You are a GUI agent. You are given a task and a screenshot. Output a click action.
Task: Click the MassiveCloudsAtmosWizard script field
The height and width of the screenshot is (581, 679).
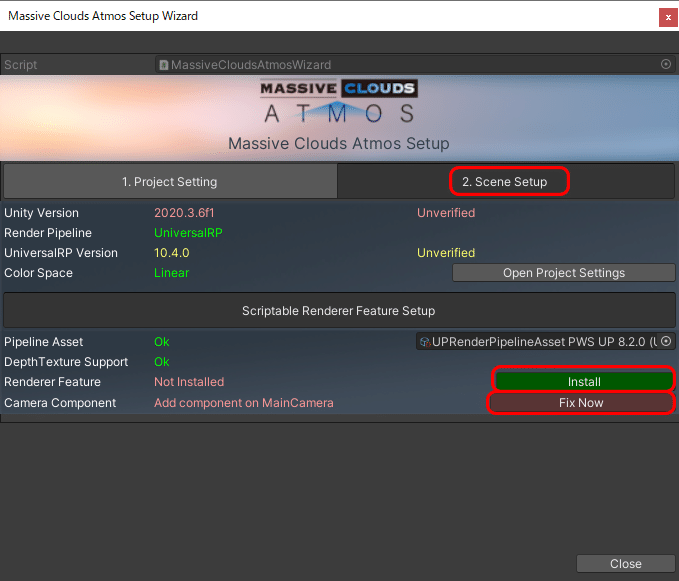tap(415, 65)
